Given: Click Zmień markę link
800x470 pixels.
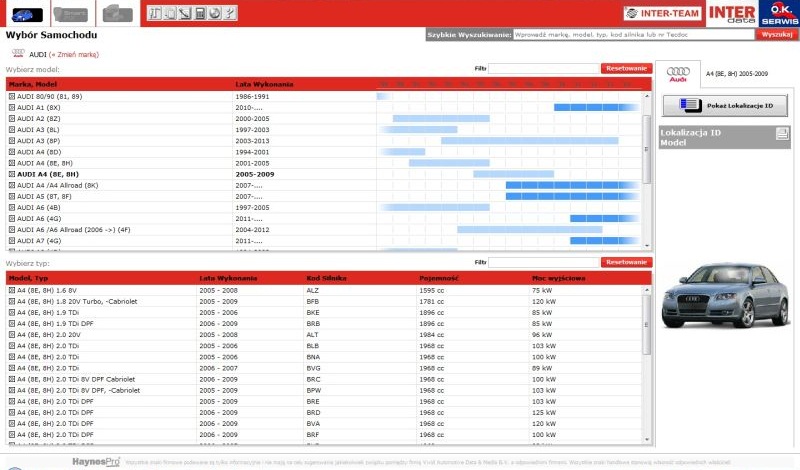Looking at the screenshot, I should click(x=74, y=55).
